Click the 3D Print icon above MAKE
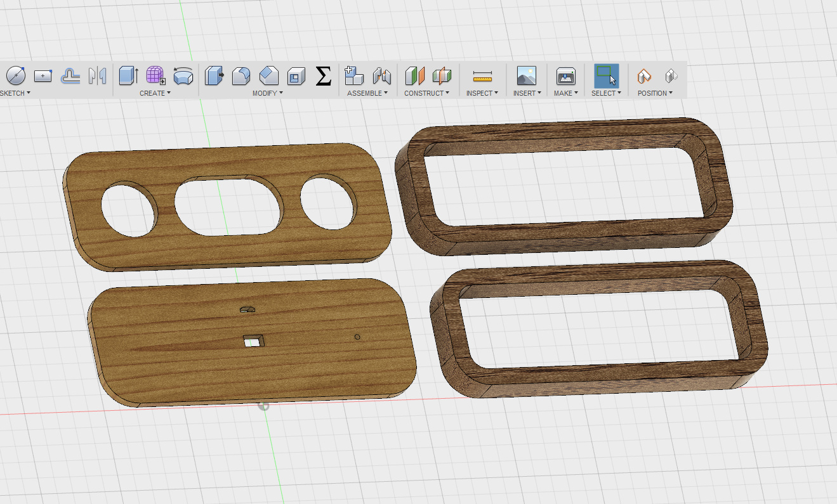This screenshot has height=504, width=837. coord(565,76)
